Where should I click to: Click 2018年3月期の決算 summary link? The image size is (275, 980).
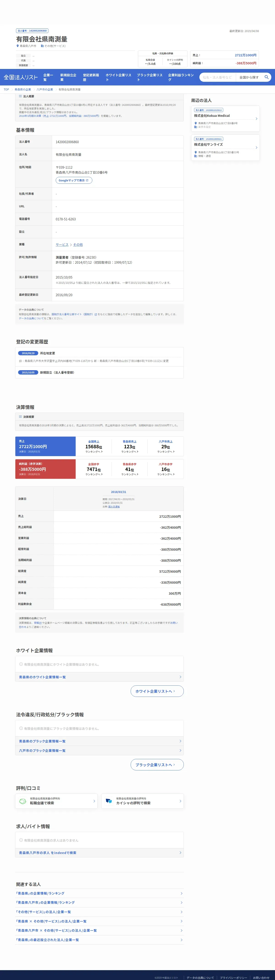point(59,116)
